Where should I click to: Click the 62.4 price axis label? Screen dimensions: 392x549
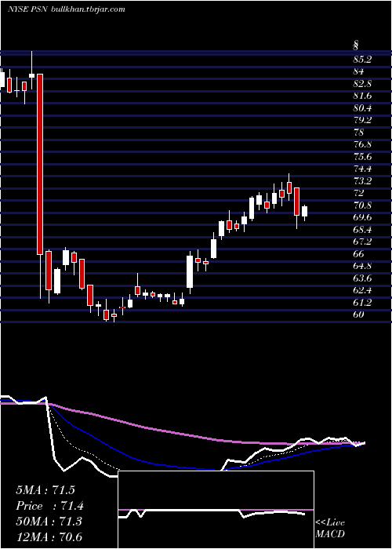(362, 291)
